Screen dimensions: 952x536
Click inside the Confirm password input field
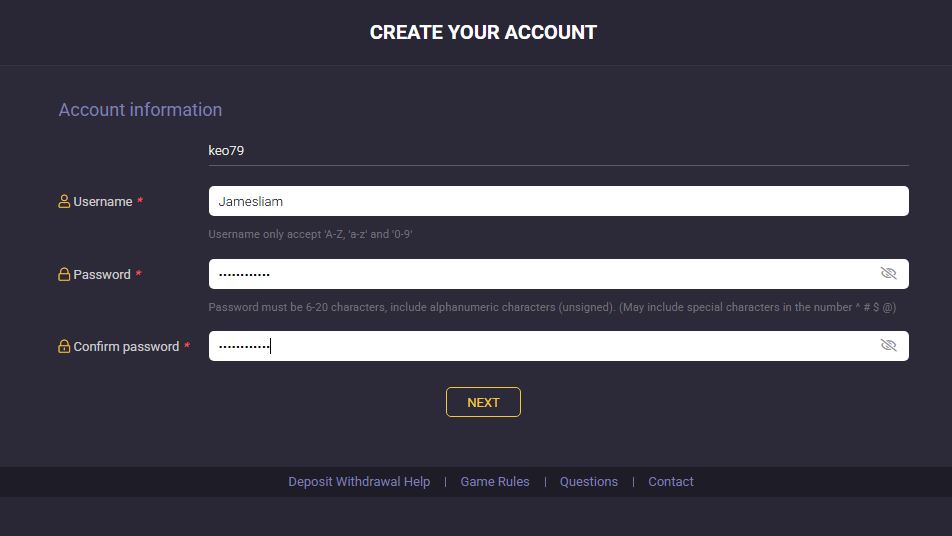[x=540, y=346]
